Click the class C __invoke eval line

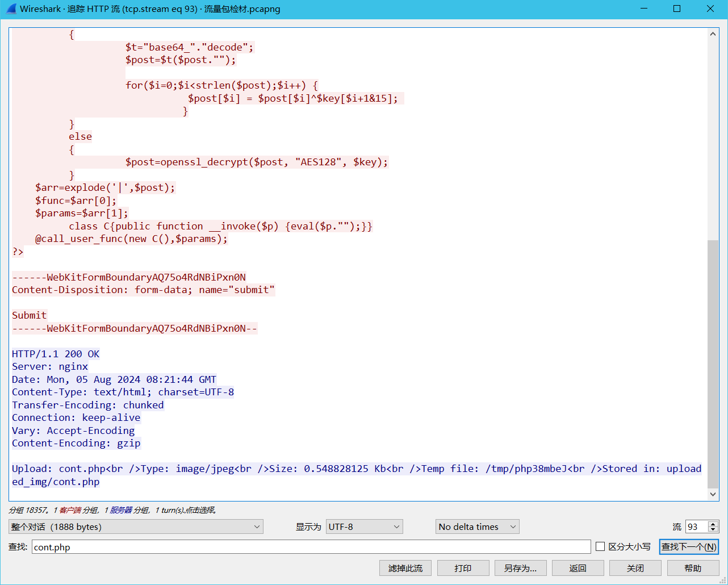click(x=221, y=226)
